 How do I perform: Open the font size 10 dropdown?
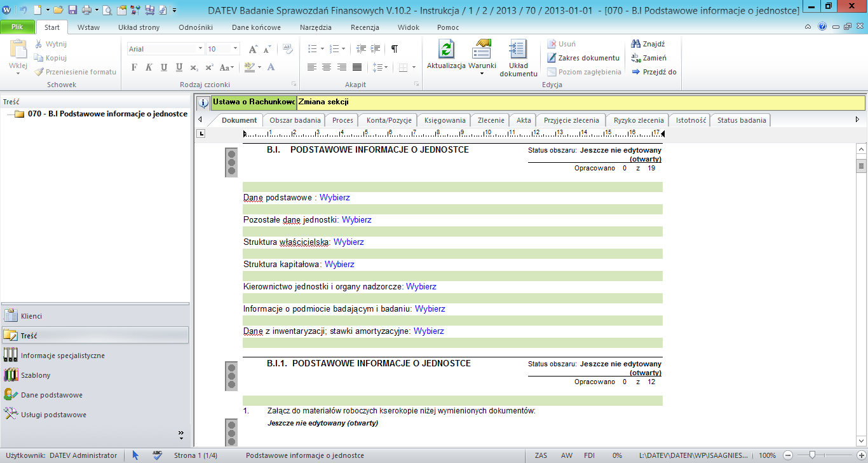coord(236,49)
